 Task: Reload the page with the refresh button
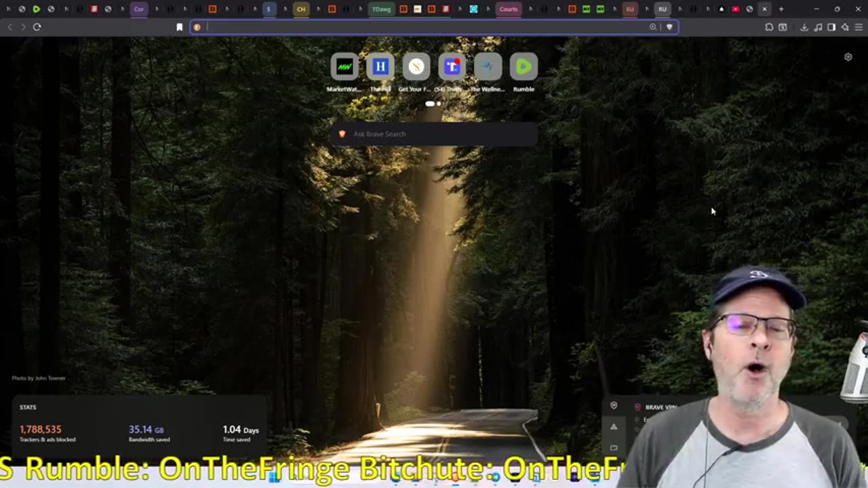pyautogui.click(x=37, y=27)
